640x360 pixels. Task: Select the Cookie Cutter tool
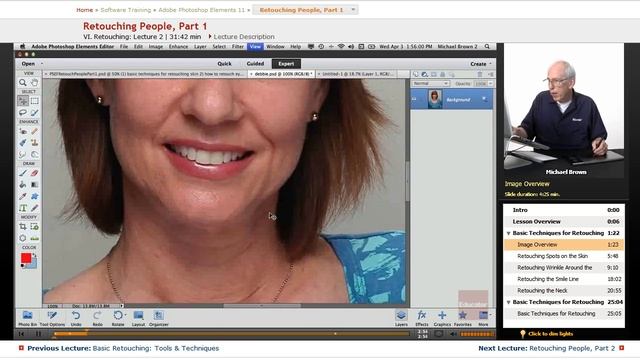pos(23,238)
